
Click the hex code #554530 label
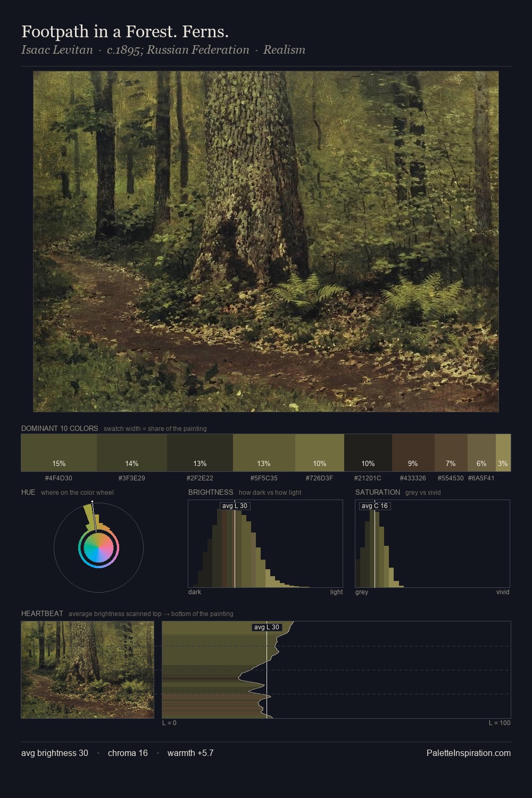451,478
